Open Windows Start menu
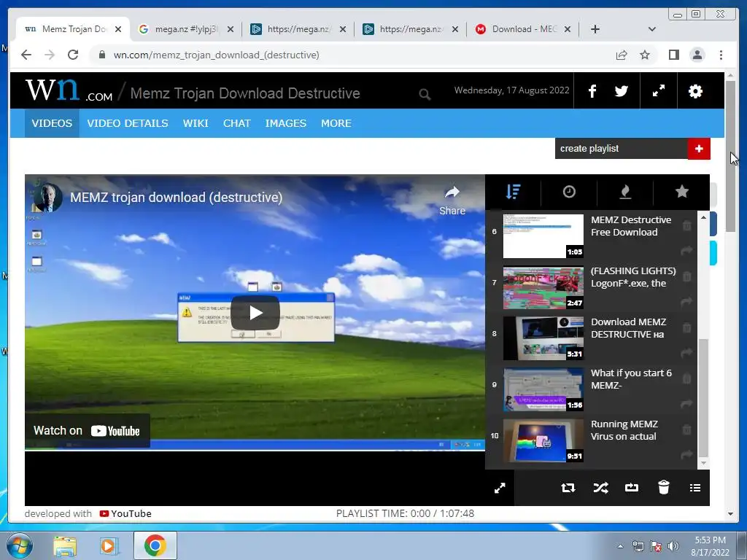 [x=20, y=545]
